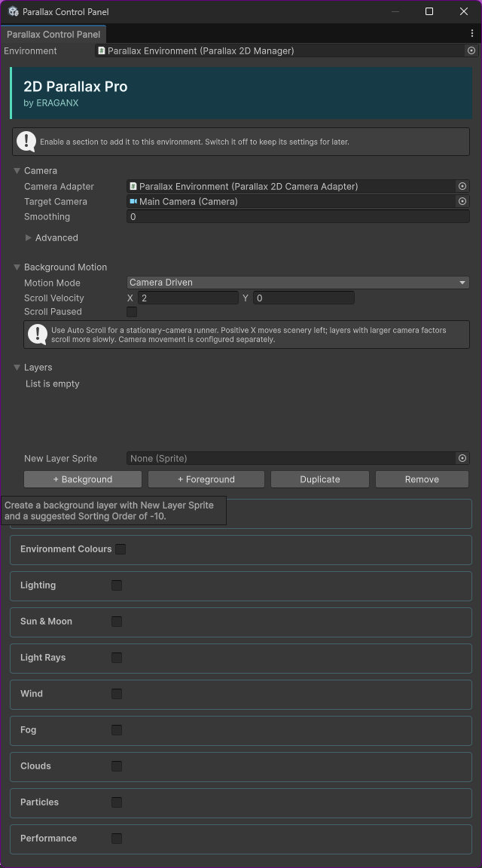Click the camera icon beside Main Camera
The width and height of the screenshot is (482, 868).
[x=133, y=201]
